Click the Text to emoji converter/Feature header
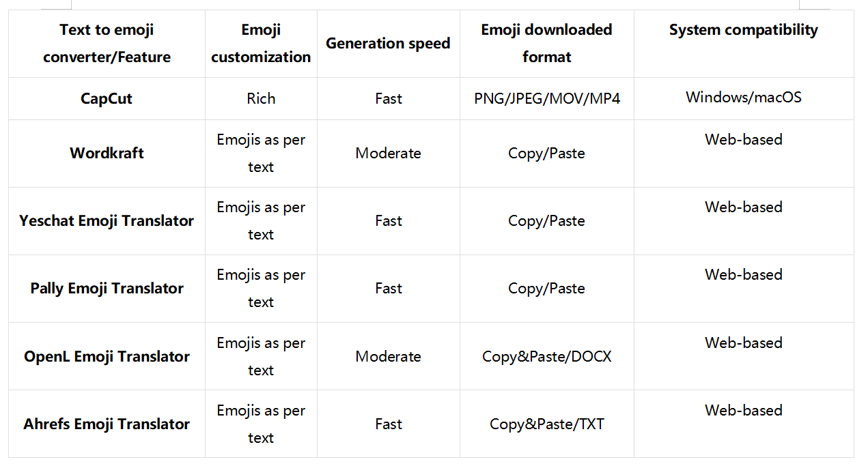 click(107, 43)
